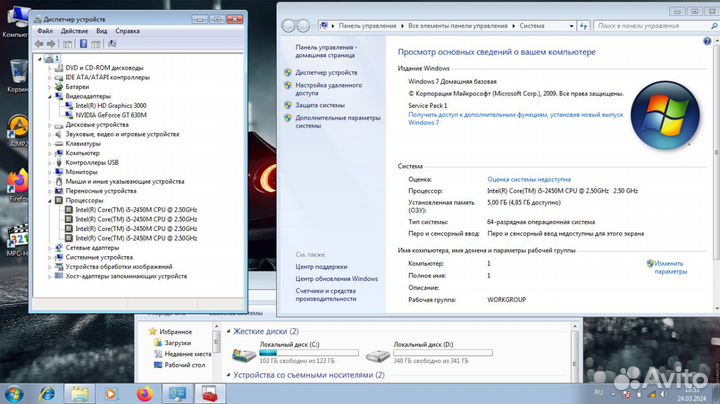This screenshot has height=404, width=720.
Task: Click forward arrow in Device Manager toolbar
Action: click(x=51, y=44)
